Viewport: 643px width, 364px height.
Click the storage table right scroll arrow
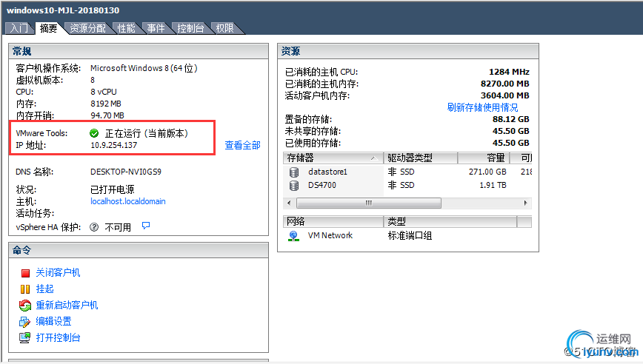(x=526, y=203)
